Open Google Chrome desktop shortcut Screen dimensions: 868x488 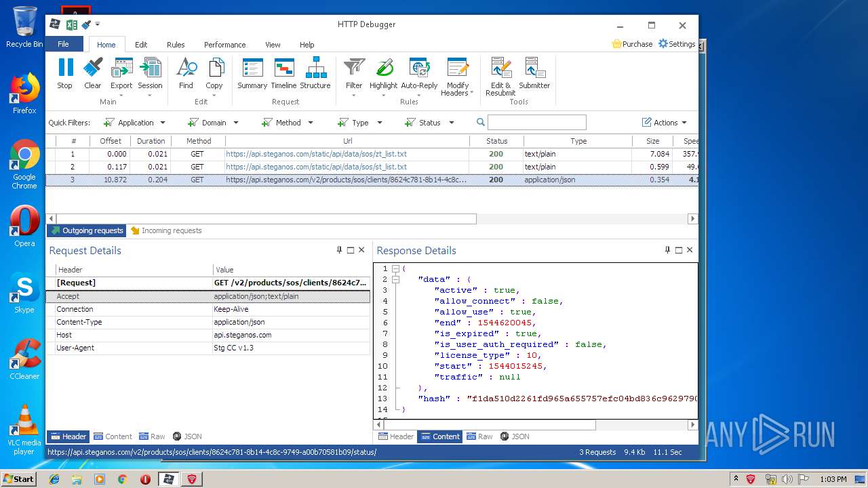[x=24, y=165]
